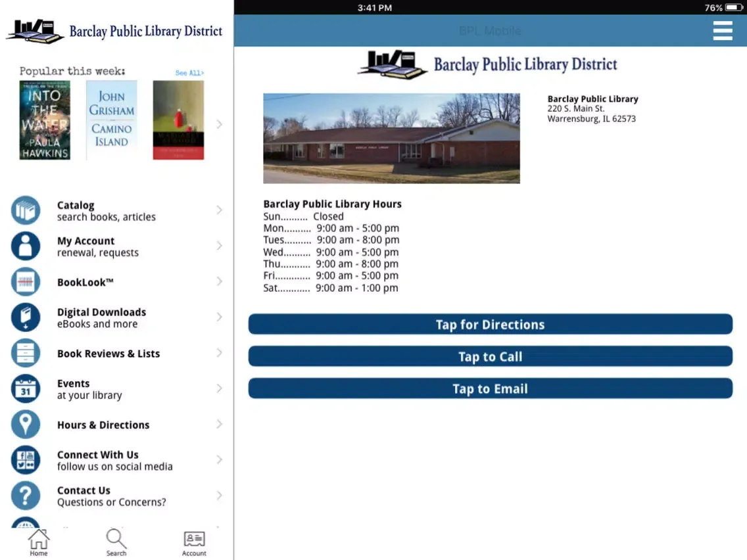
Task: Expand the BookLook row chevron
Action: tap(219, 281)
